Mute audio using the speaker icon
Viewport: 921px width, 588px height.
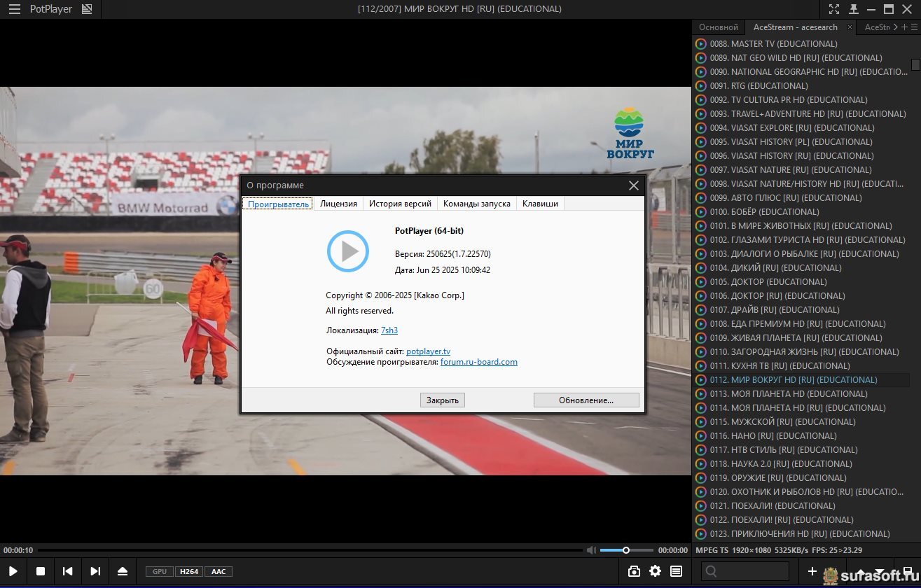(x=591, y=550)
